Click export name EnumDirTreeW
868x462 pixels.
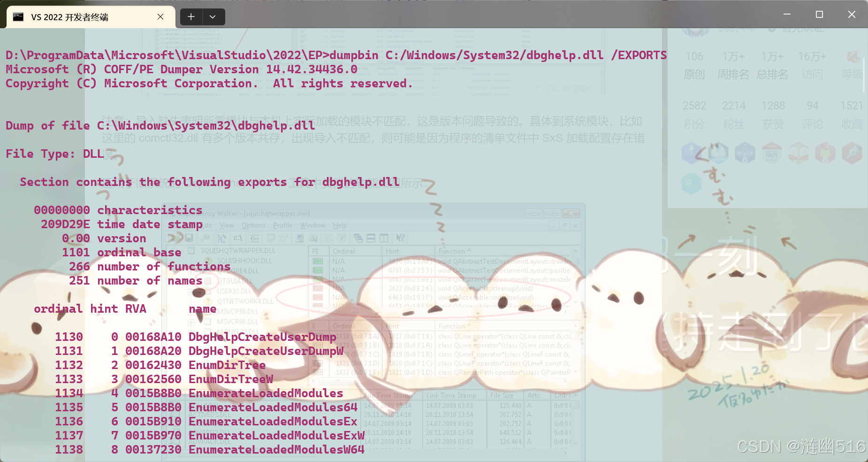(x=231, y=379)
